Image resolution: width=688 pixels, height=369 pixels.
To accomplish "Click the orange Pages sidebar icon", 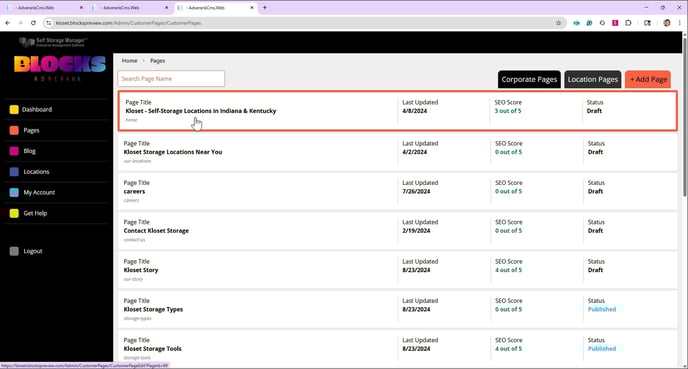I will click(x=14, y=130).
